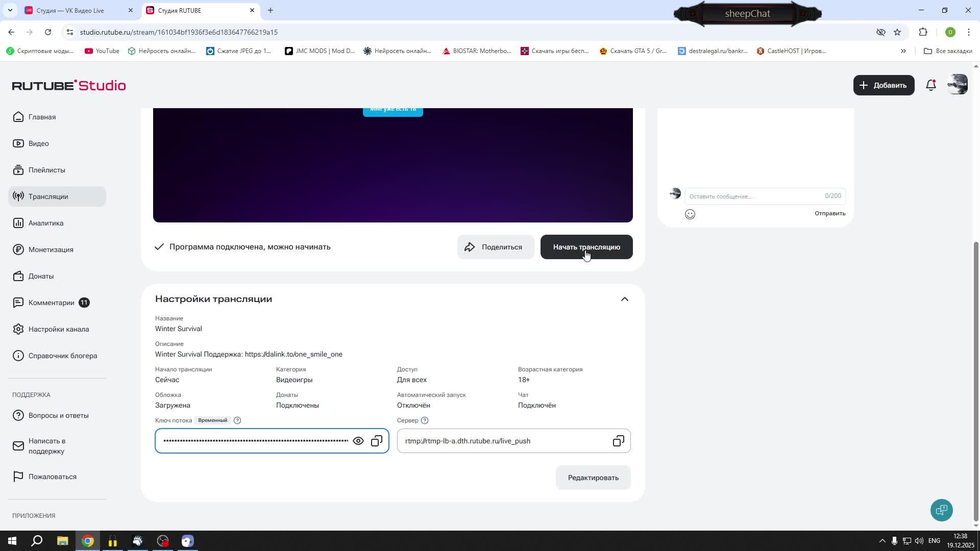Copy the stream key to clipboard
980x551 pixels.
point(377,441)
